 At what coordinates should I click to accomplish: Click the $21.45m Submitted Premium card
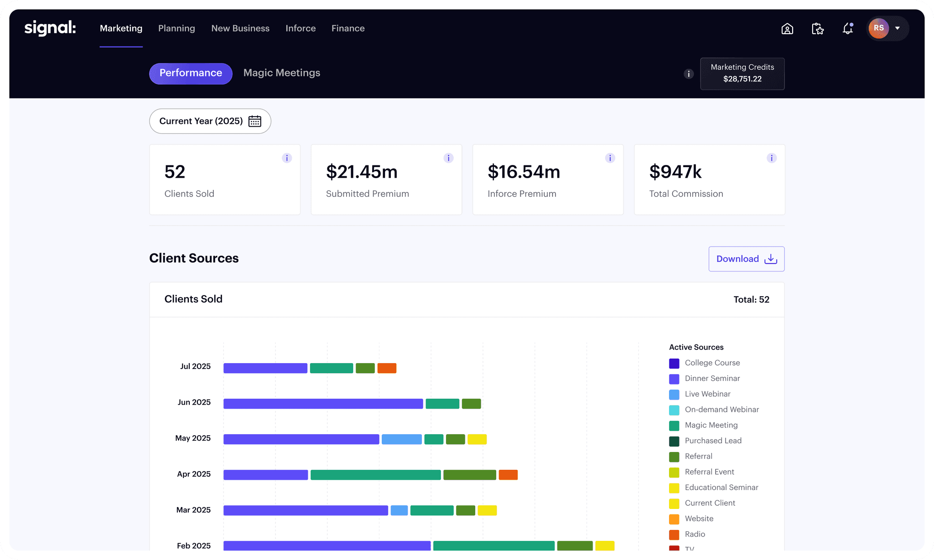(386, 180)
